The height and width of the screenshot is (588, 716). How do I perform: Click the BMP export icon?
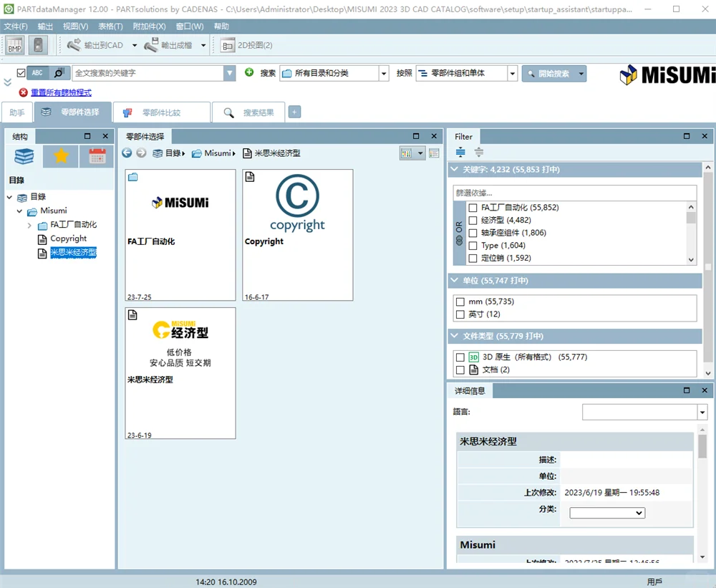(x=14, y=45)
